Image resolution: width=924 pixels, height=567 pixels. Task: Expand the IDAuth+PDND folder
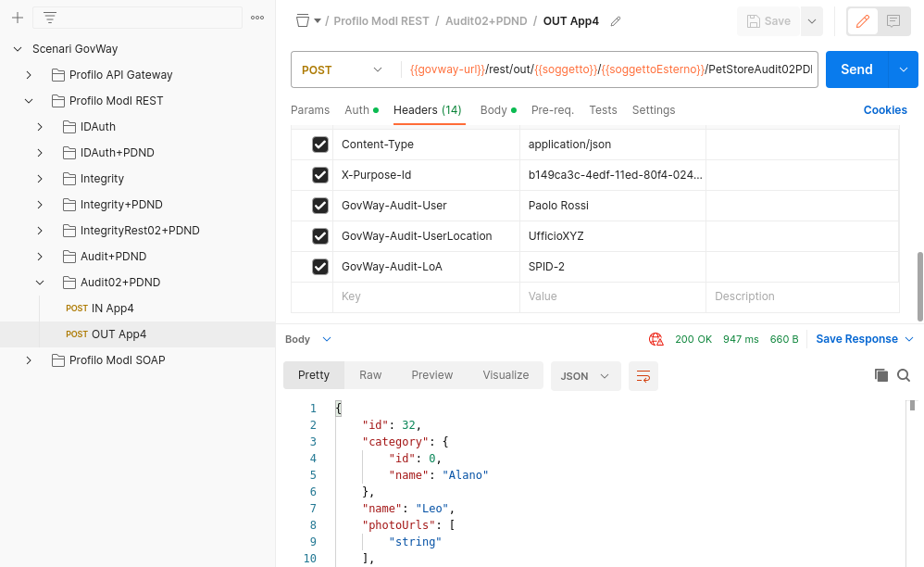40,153
